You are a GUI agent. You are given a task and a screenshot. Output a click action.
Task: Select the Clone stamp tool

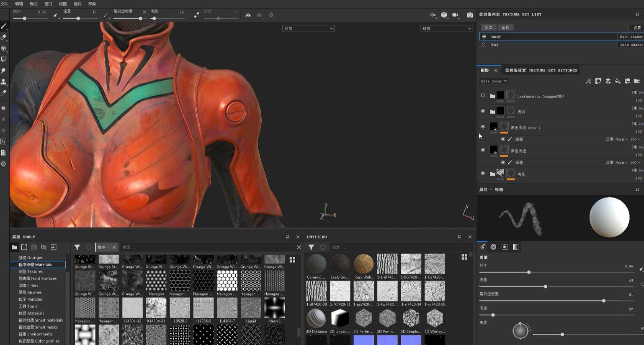click(x=4, y=82)
